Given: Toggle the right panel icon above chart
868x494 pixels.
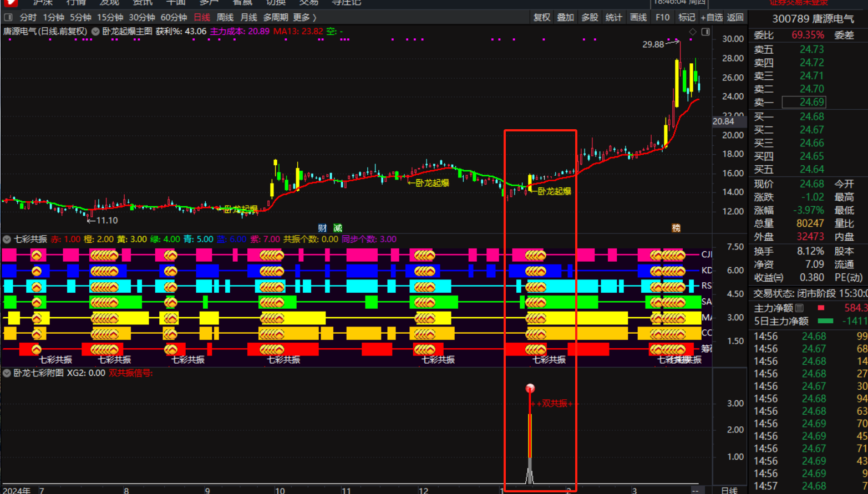Looking at the screenshot, I should [705, 32].
